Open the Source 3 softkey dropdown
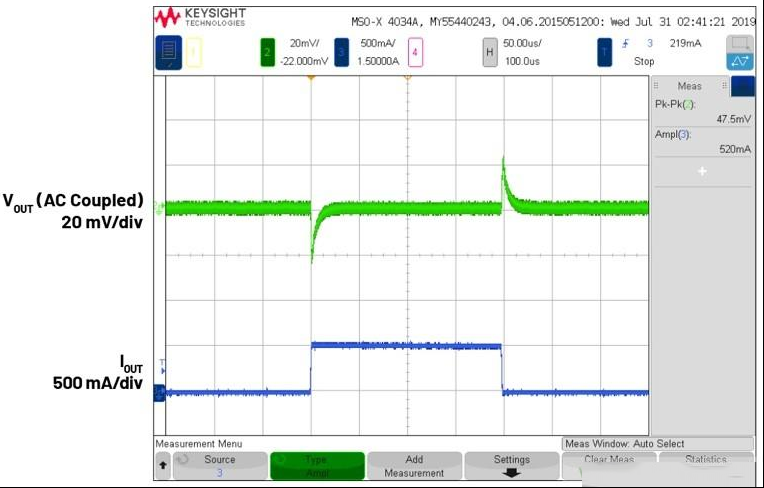The width and height of the screenshot is (764, 488). pyautogui.click(x=220, y=466)
